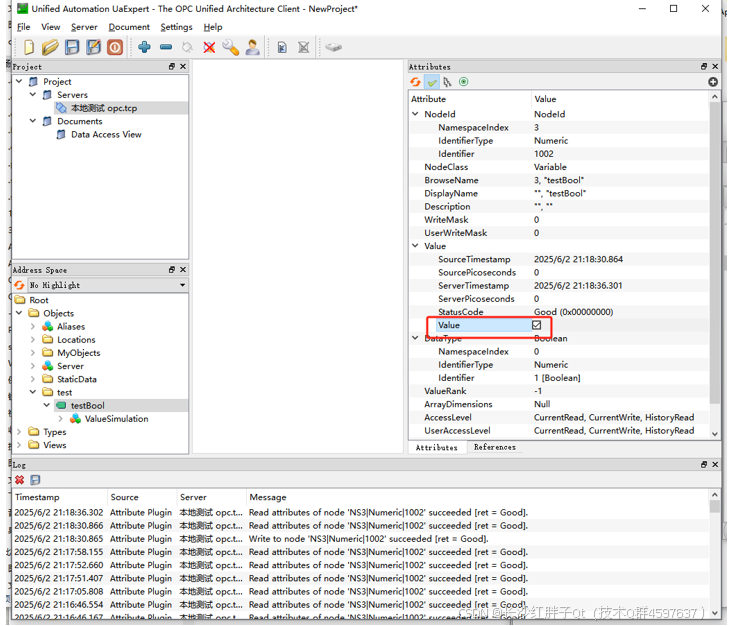
Task: Click the Remove Server minus icon
Action: 166,47
